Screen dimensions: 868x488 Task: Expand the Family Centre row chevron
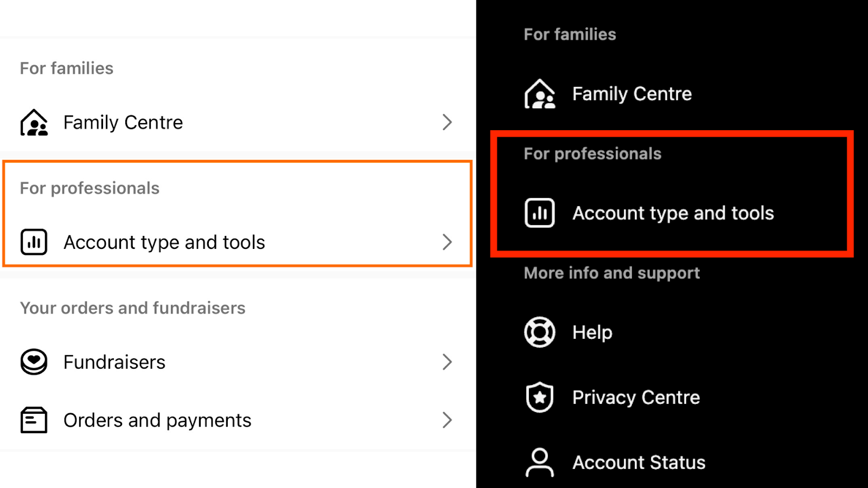pyautogui.click(x=447, y=123)
